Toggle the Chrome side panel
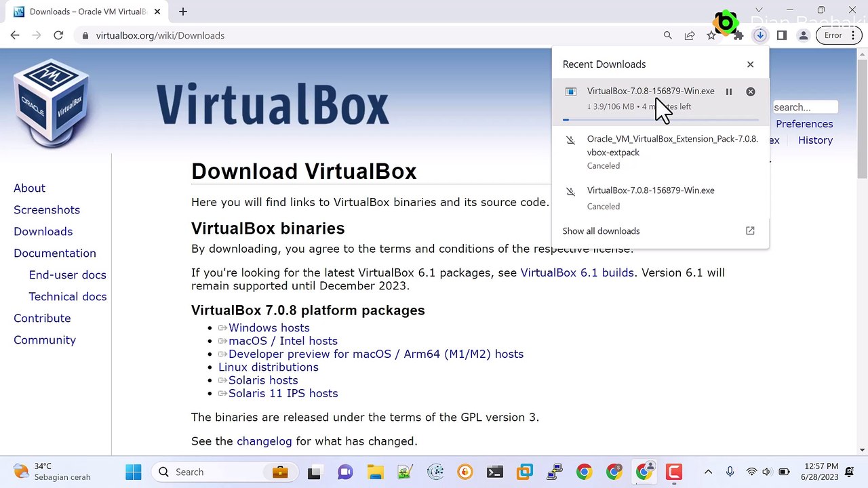 click(782, 35)
